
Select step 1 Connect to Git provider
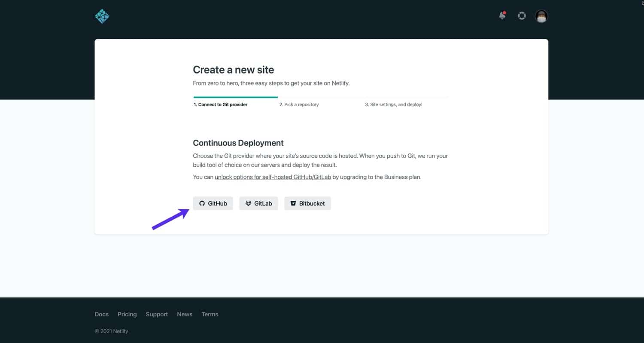click(220, 104)
